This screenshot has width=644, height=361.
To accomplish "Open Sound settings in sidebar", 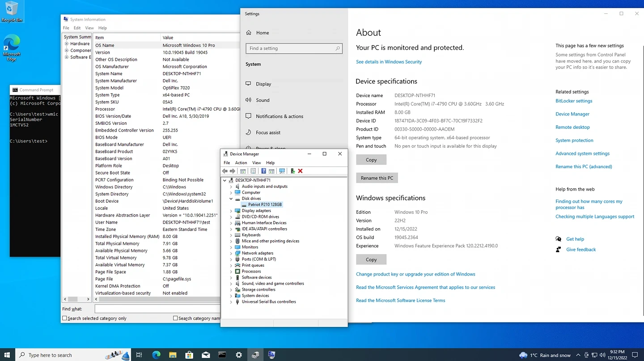I will pos(263,100).
